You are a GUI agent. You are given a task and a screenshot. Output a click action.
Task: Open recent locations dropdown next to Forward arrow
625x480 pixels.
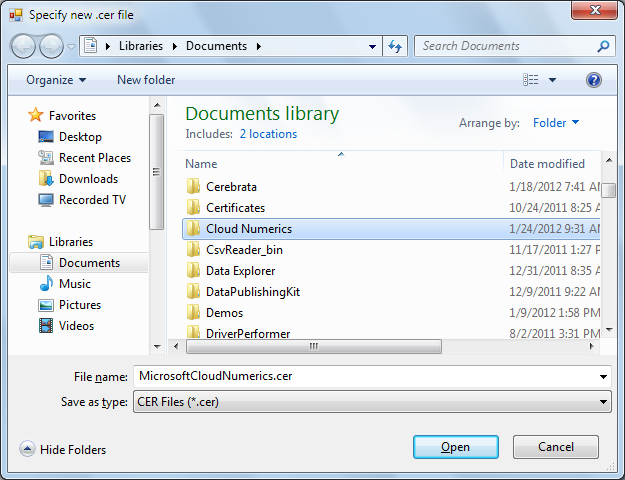pos(71,47)
